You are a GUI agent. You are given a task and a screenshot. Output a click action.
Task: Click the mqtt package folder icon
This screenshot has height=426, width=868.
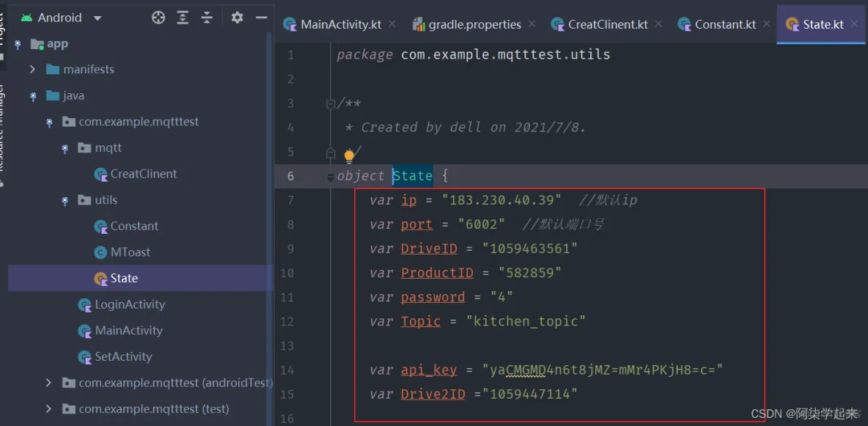pos(84,148)
